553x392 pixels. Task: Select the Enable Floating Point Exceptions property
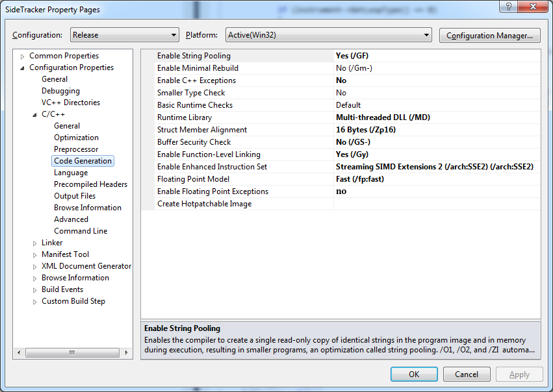pyautogui.click(x=212, y=191)
